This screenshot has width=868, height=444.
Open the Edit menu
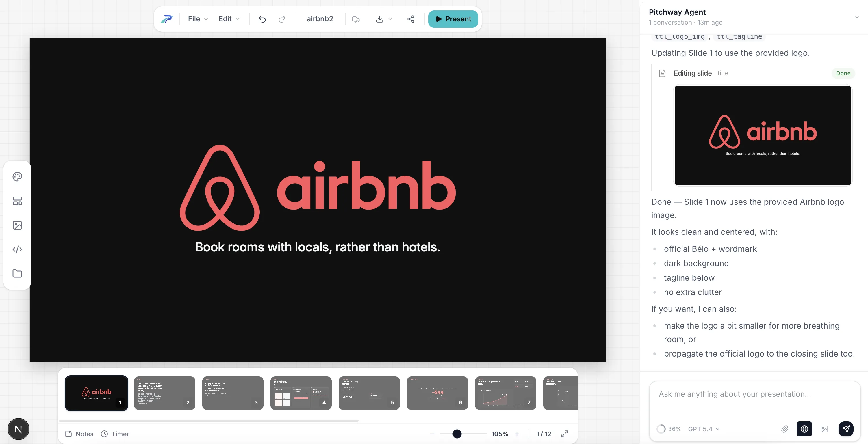[x=229, y=19]
